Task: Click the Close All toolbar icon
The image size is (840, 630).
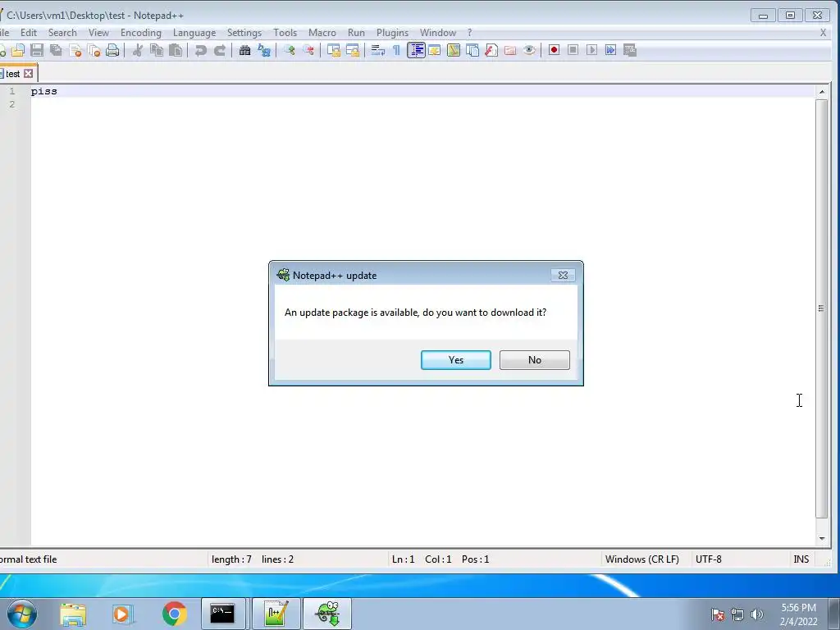Action: (94, 50)
